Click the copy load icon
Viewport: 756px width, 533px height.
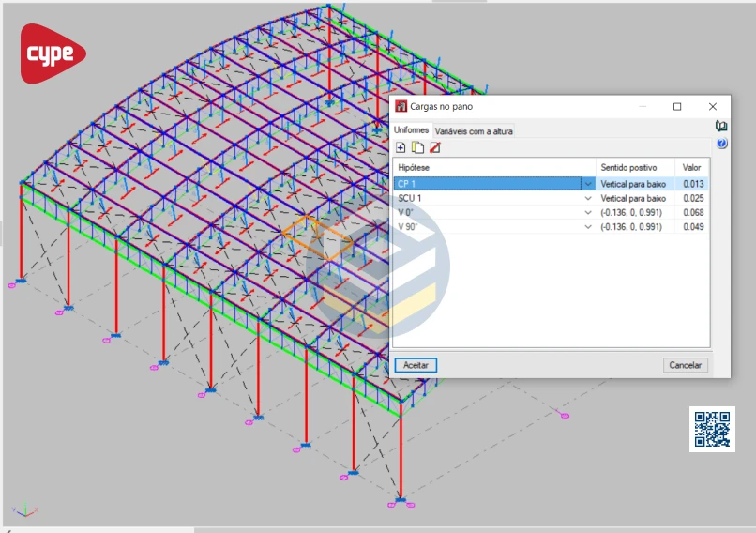417,147
